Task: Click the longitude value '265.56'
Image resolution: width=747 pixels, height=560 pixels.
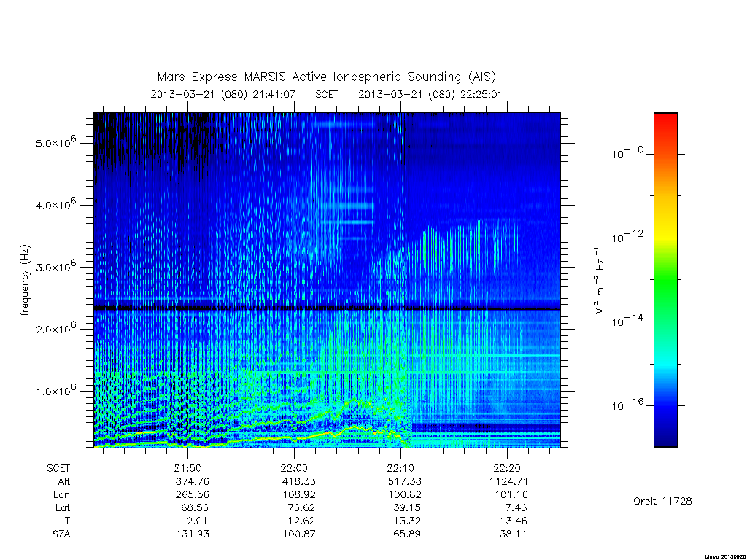Action: click(193, 495)
